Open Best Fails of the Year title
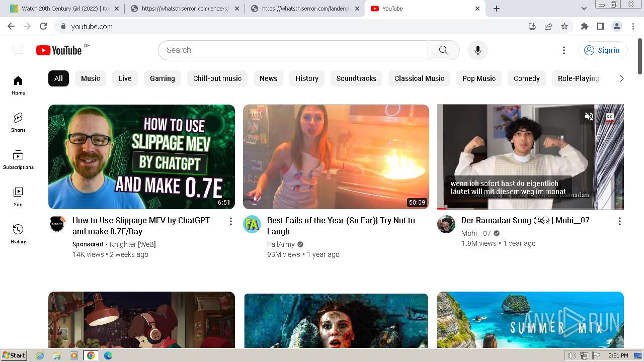The height and width of the screenshot is (362, 644). (x=341, y=226)
